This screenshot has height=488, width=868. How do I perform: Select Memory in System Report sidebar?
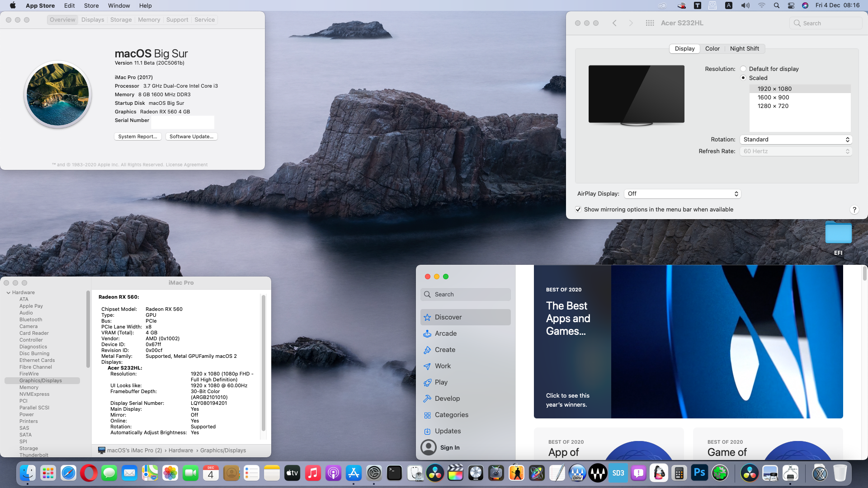tap(29, 388)
